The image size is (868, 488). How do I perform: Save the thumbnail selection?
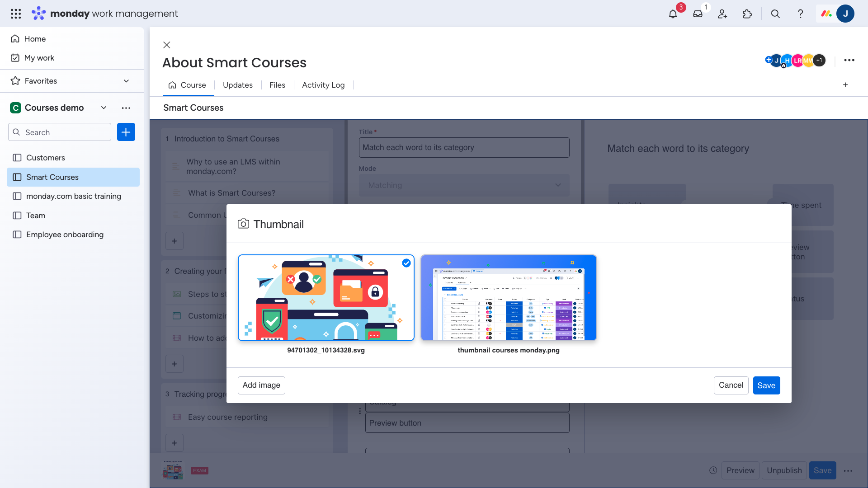(766, 385)
